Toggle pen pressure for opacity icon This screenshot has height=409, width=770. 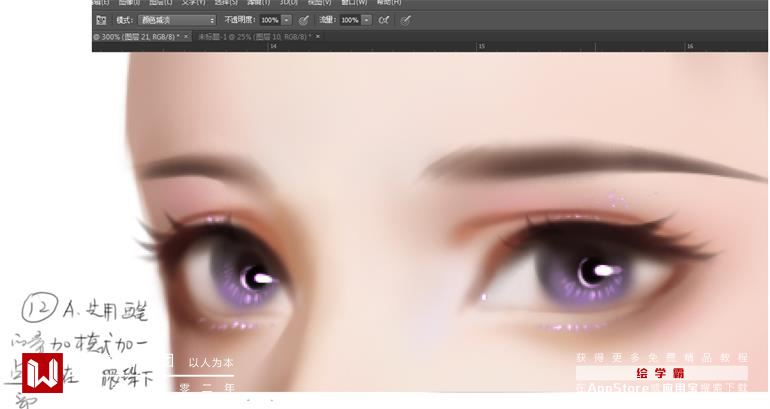point(304,20)
